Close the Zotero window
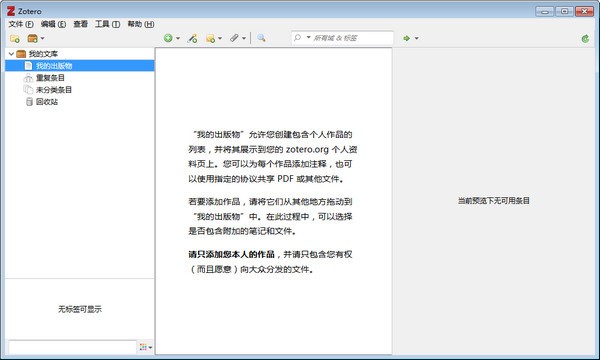 pos(585,11)
